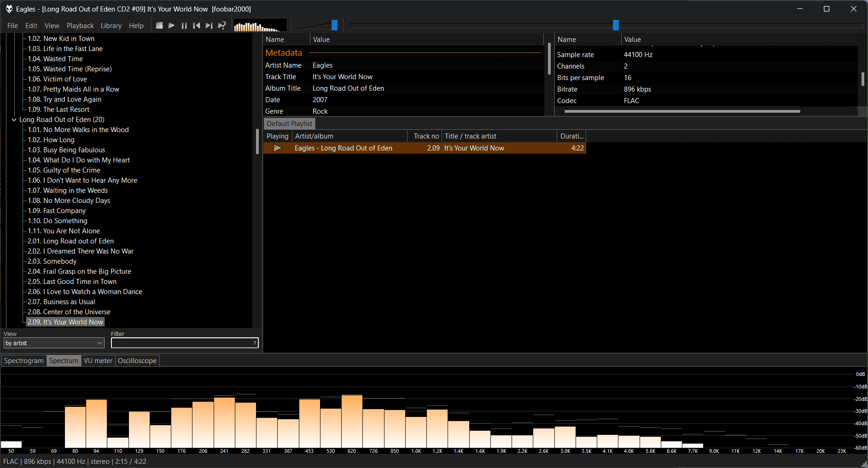This screenshot has width=868, height=468.
Task: Click the metadata Name column header
Action: pos(286,40)
